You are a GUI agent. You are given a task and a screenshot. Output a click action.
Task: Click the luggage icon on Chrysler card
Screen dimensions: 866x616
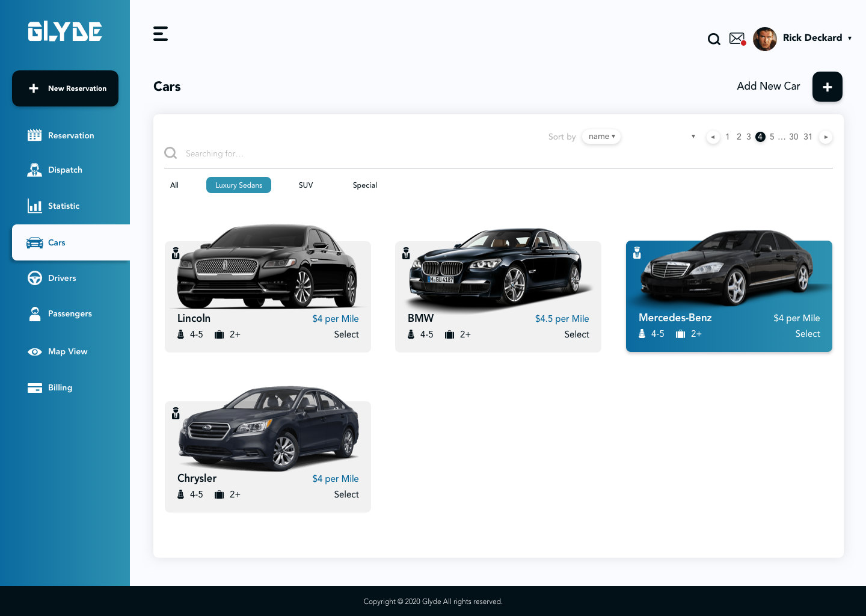click(220, 494)
